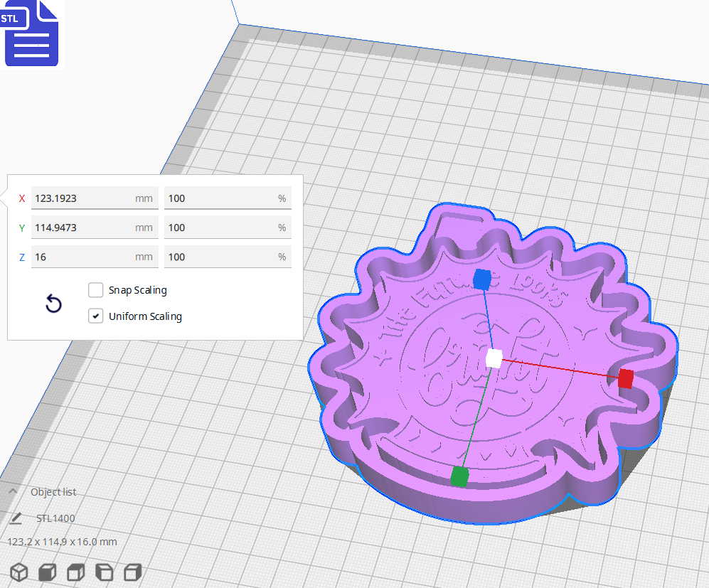709x588 pixels.
Task: Enable Snap Scaling
Action: [96, 290]
